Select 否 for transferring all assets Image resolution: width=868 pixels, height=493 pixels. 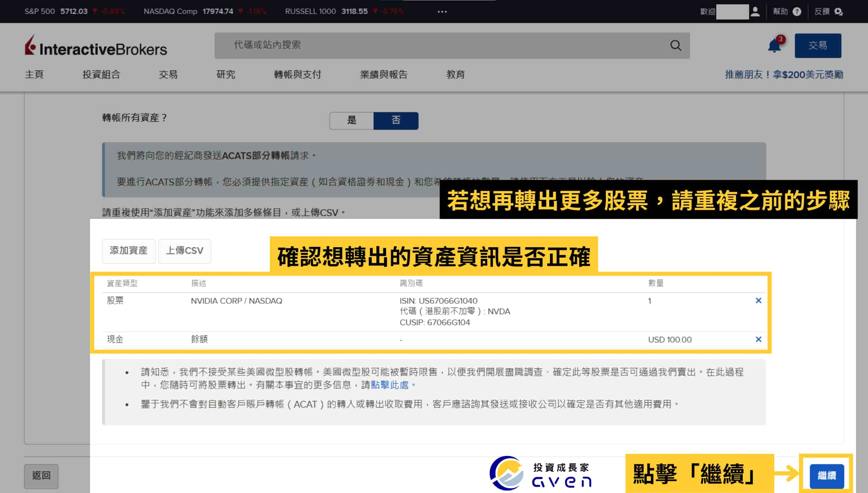396,120
